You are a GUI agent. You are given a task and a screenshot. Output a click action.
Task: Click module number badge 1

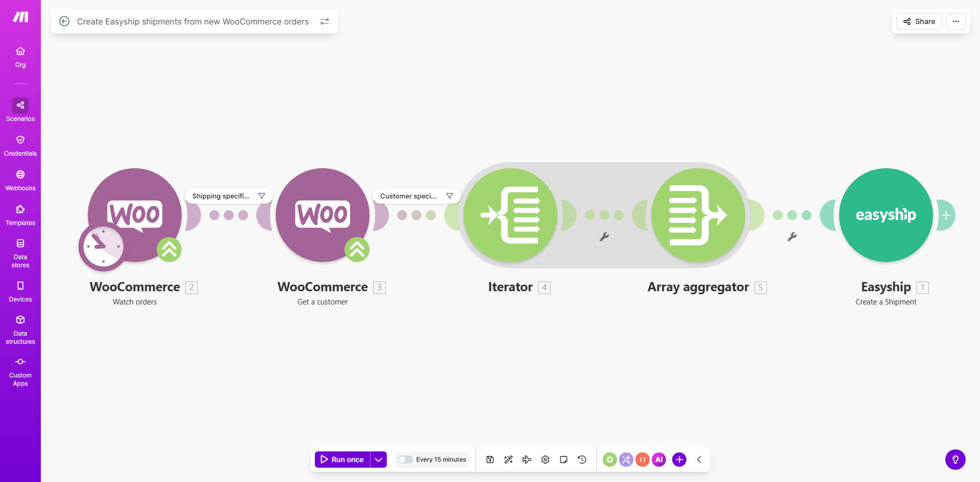(x=922, y=288)
